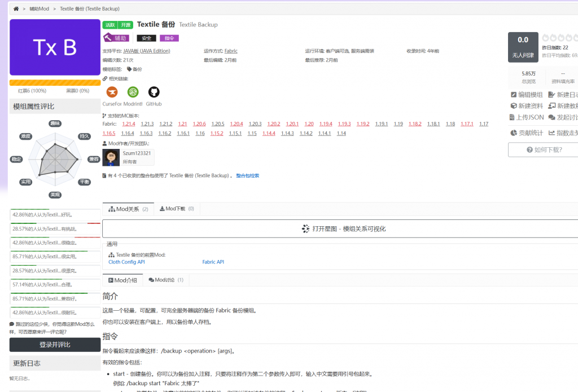Screen dimensions: 578x392
Task: Open the GitHub link icon
Action: (x=154, y=92)
